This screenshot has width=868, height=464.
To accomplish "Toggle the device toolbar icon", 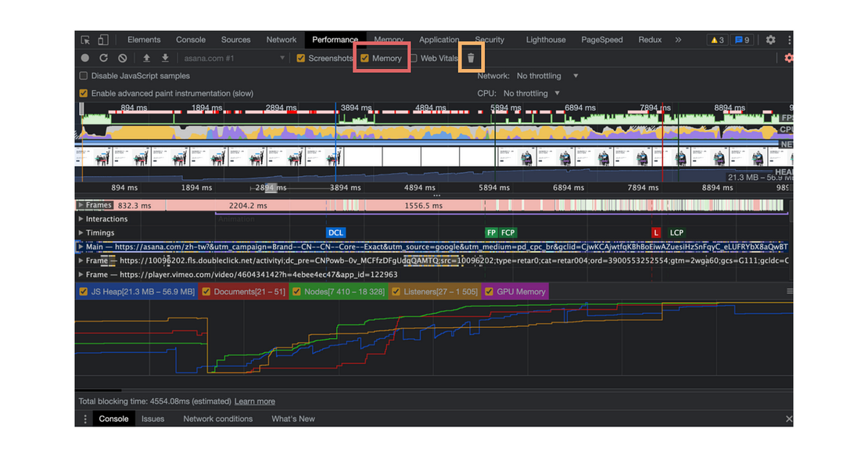I will [x=103, y=40].
